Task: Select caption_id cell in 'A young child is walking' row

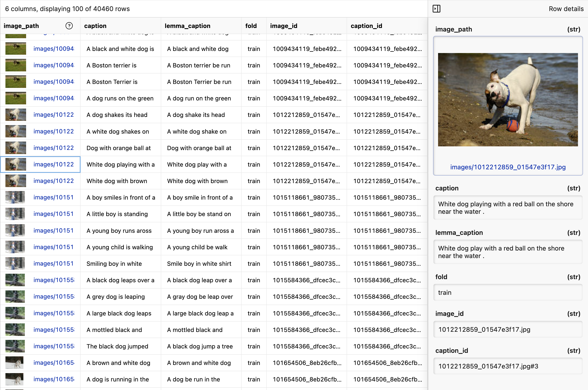Action: click(387, 247)
